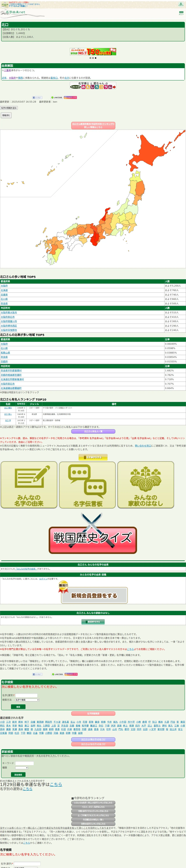Image resolution: width=186 pixels, height=868 pixels.
Task: Tap the app download icon
Action: click(181, 4)
